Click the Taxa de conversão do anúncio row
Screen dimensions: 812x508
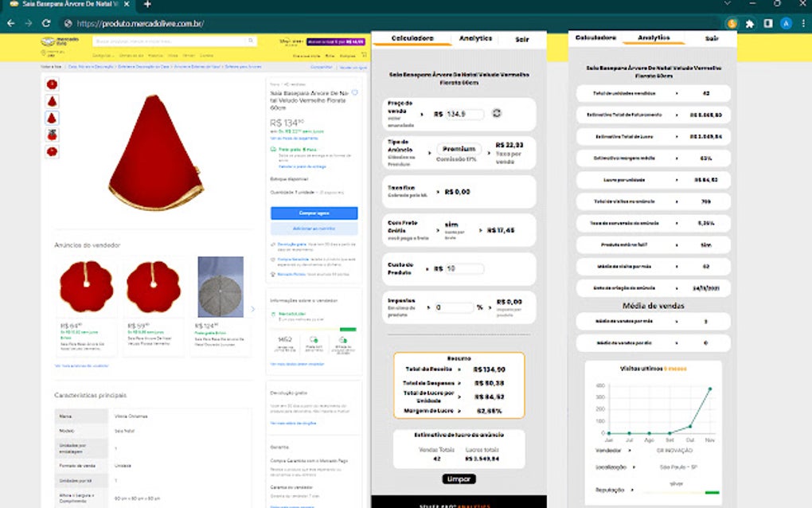pyautogui.click(x=653, y=223)
